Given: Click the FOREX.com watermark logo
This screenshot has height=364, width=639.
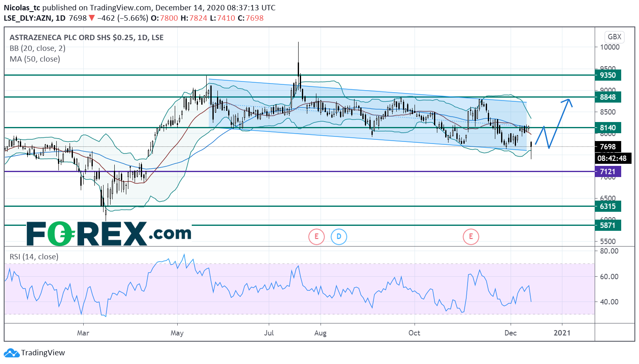Looking at the screenshot, I should point(109,234).
